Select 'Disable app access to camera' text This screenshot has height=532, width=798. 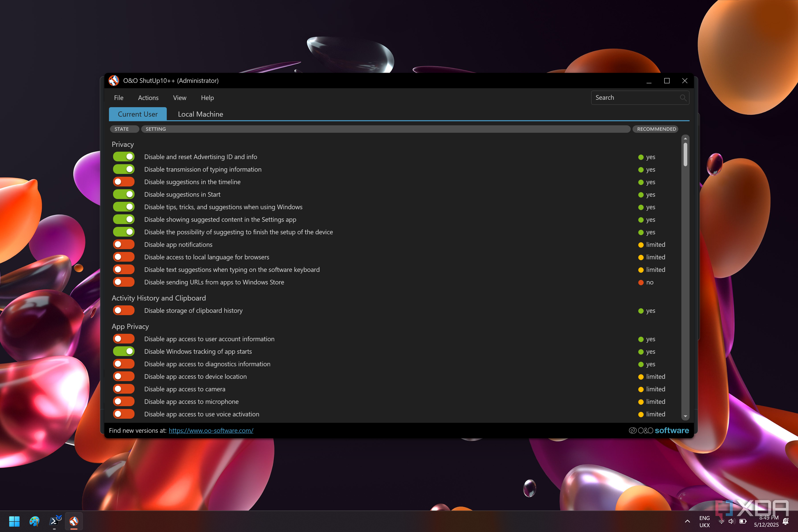[x=185, y=389]
